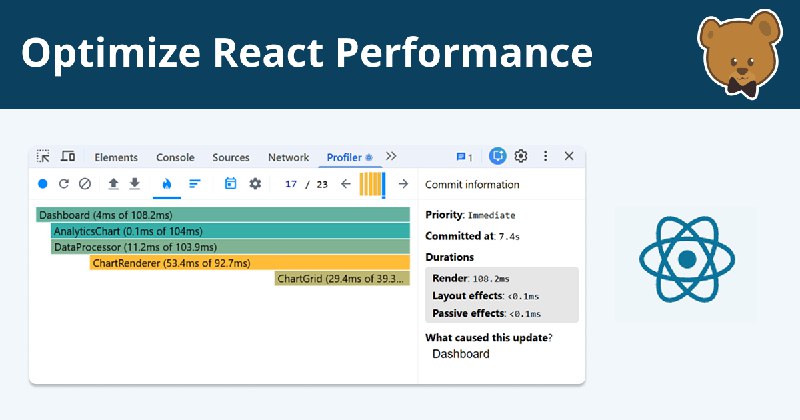This screenshot has width=800, height=420.
Task: Click the total commits count 23
Action: point(322,184)
